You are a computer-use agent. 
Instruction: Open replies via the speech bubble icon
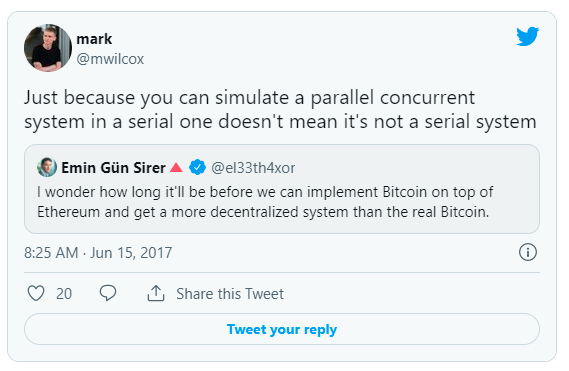pyautogui.click(x=108, y=293)
